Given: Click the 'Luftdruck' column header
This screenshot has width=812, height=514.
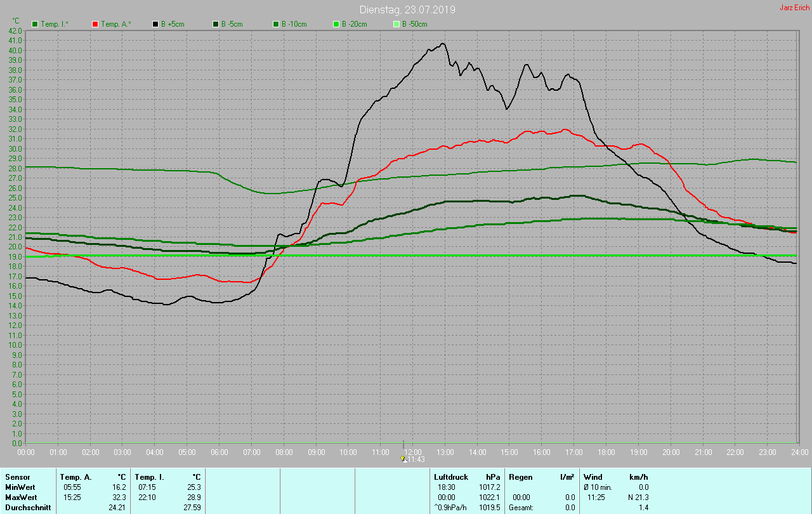Looking at the screenshot, I should tap(451, 477).
